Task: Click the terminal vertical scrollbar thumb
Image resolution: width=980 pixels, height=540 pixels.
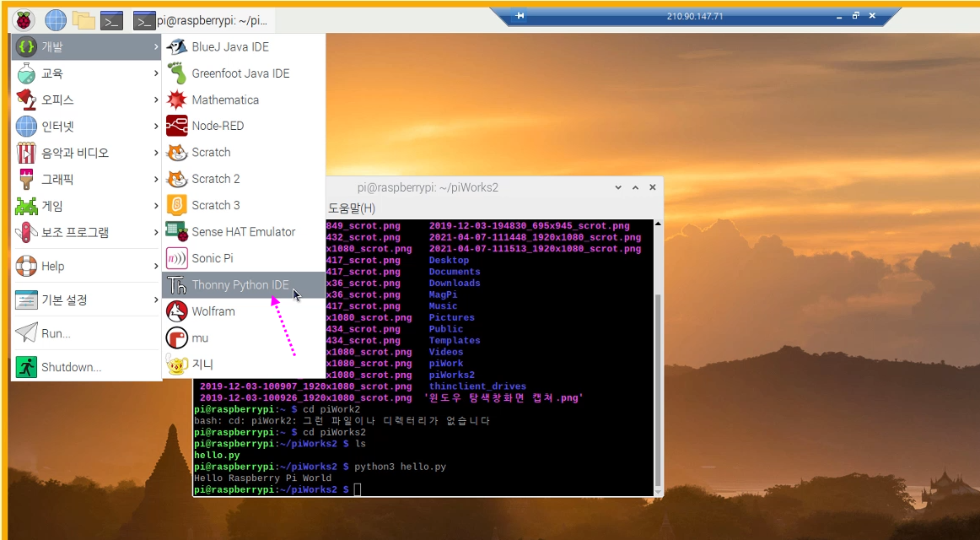Action: point(658,391)
